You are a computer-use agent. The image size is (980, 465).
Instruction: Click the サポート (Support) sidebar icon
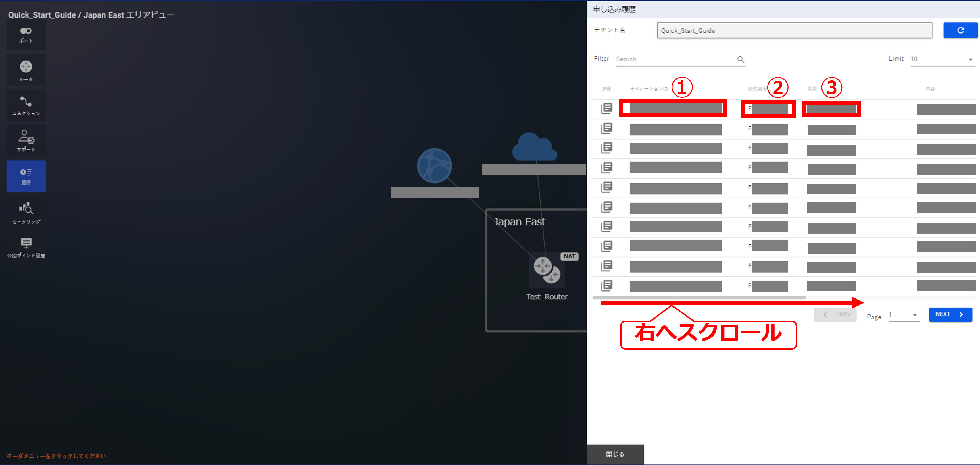(26, 140)
